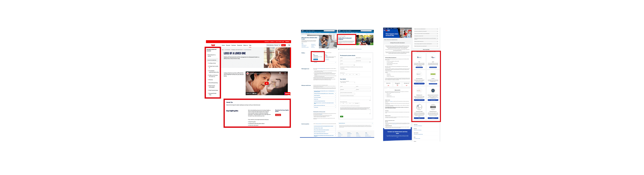The height and width of the screenshot is (175, 644).
Task: Click the blue button under Submit online
Action: [315, 59]
